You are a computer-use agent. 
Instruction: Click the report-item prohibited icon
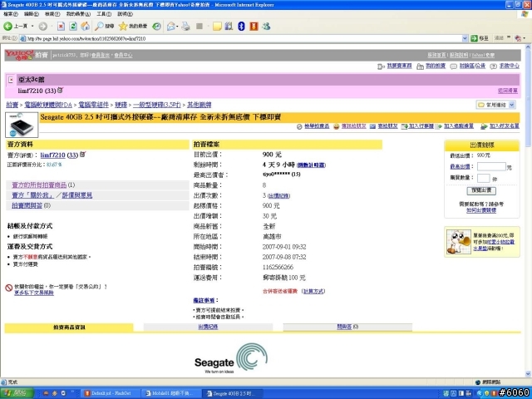point(299,126)
